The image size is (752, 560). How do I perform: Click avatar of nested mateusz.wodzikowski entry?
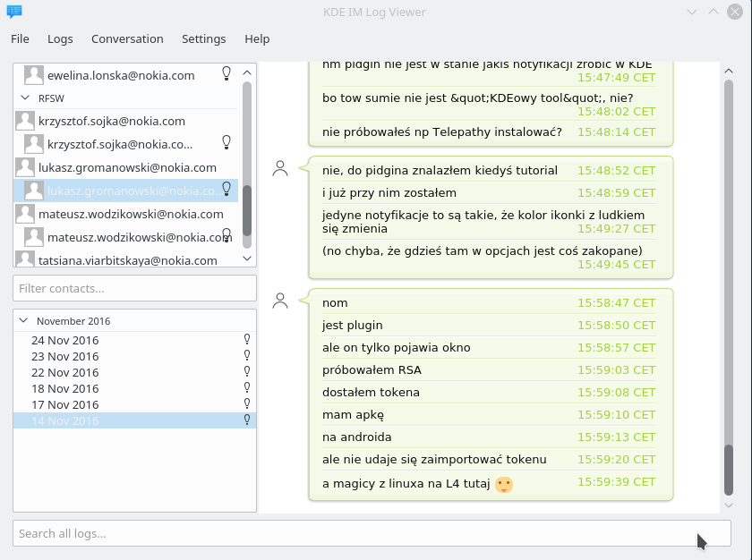point(34,237)
